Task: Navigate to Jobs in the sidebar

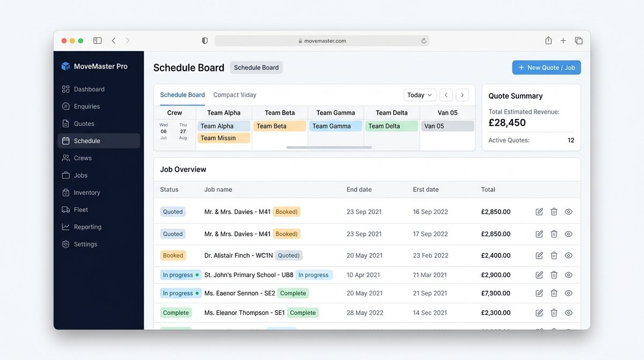Action: (x=99, y=175)
